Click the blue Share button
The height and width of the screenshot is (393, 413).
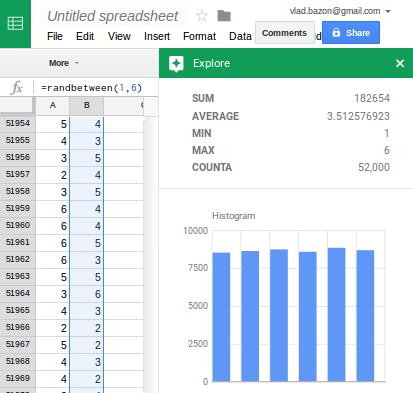tap(351, 33)
